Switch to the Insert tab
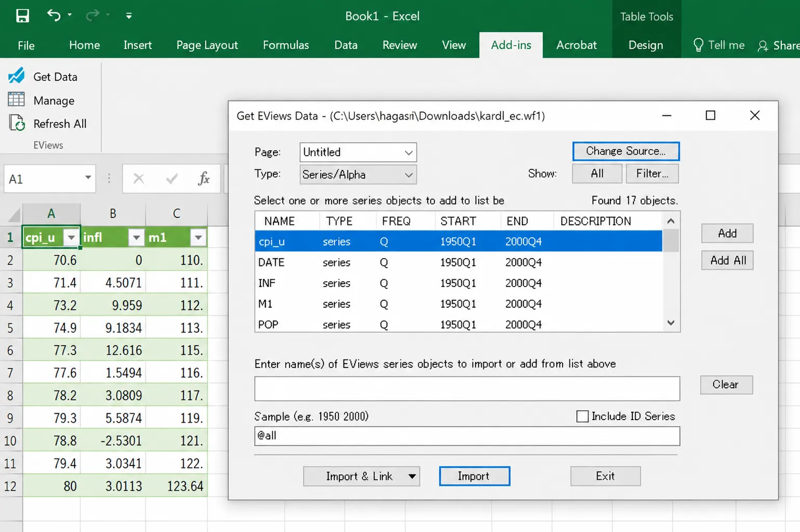This screenshot has width=800, height=532. pyautogui.click(x=137, y=45)
